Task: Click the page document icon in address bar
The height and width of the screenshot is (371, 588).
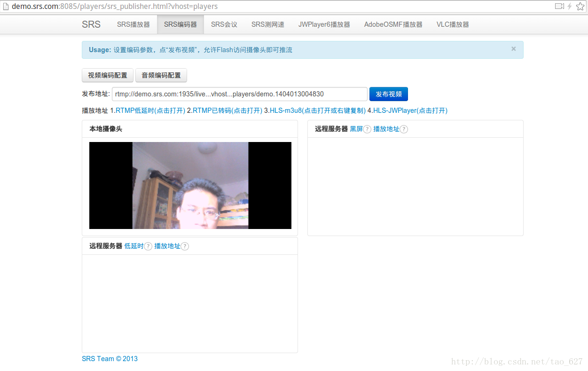Action: click(x=6, y=7)
